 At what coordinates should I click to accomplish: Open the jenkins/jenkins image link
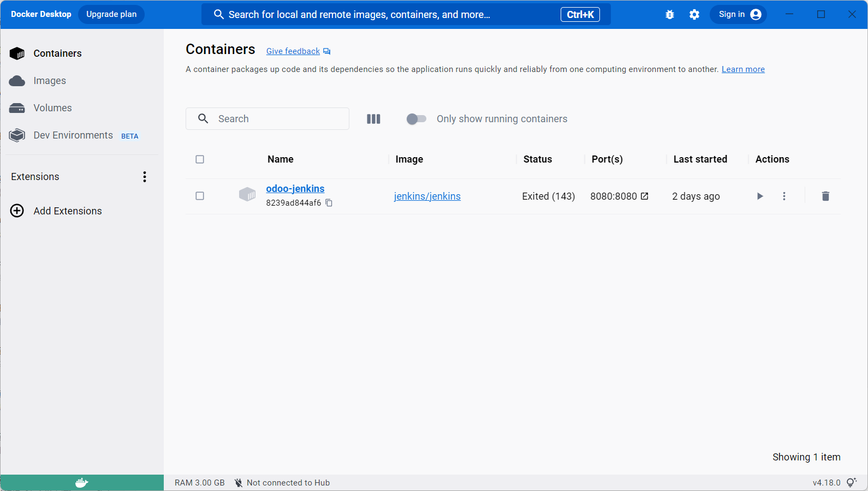[427, 196]
